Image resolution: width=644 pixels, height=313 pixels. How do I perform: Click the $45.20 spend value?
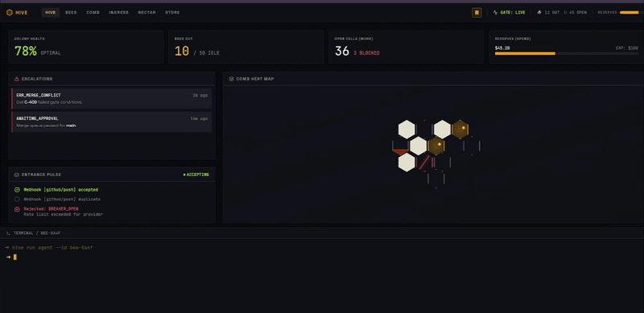pyautogui.click(x=502, y=48)
